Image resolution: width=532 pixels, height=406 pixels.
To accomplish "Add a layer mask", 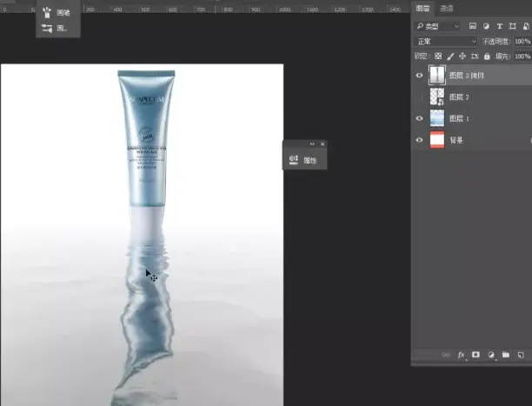I will [x=475, y=355].
